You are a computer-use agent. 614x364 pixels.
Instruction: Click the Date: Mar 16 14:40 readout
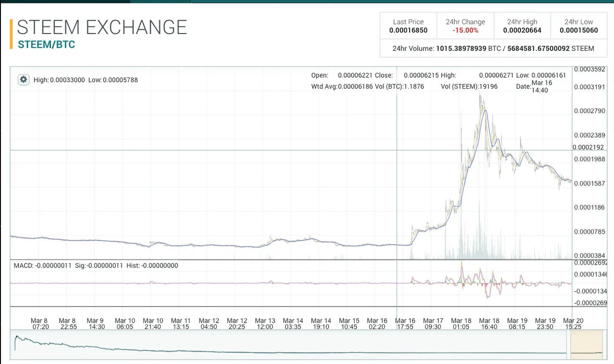[534, 86]
